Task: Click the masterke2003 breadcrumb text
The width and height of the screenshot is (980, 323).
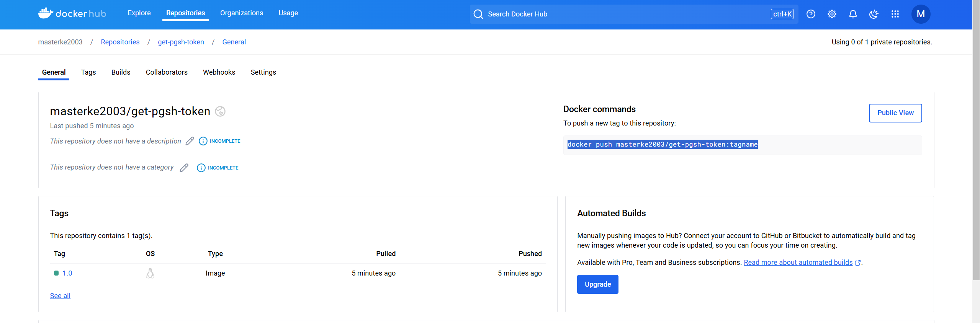Action: pyautogui.click(x=60, y=42)
